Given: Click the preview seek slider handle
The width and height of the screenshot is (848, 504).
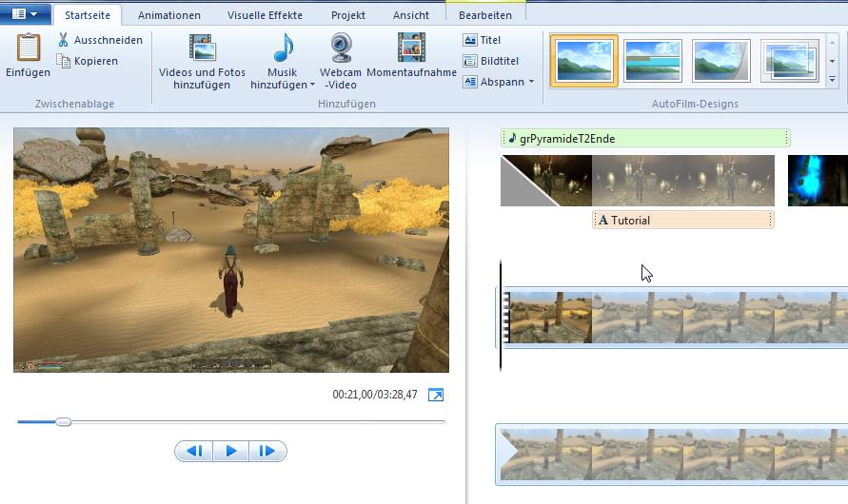Looking at the screenshot, I should click(63, 422).
